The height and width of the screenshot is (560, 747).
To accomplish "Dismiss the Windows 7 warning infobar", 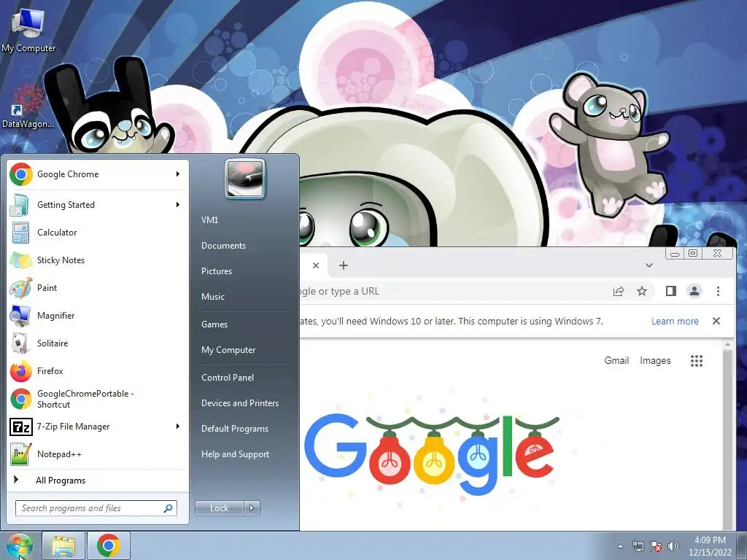I will (x=716, y=321).
